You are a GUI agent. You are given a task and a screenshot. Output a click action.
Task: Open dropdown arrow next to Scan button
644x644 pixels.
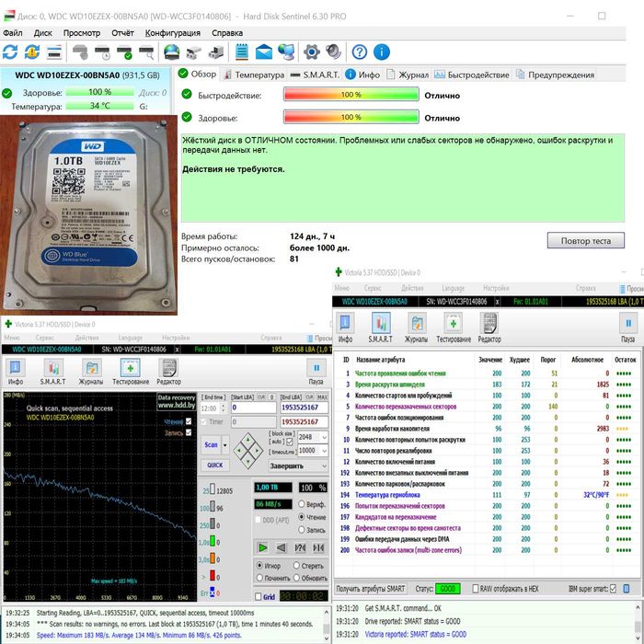tap(225, 445)
